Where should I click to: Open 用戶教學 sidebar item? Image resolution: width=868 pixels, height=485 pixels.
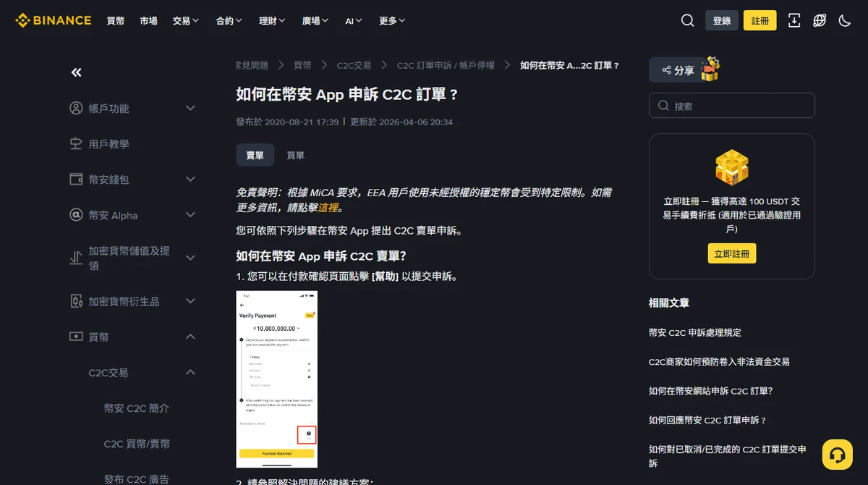point(109,144)
